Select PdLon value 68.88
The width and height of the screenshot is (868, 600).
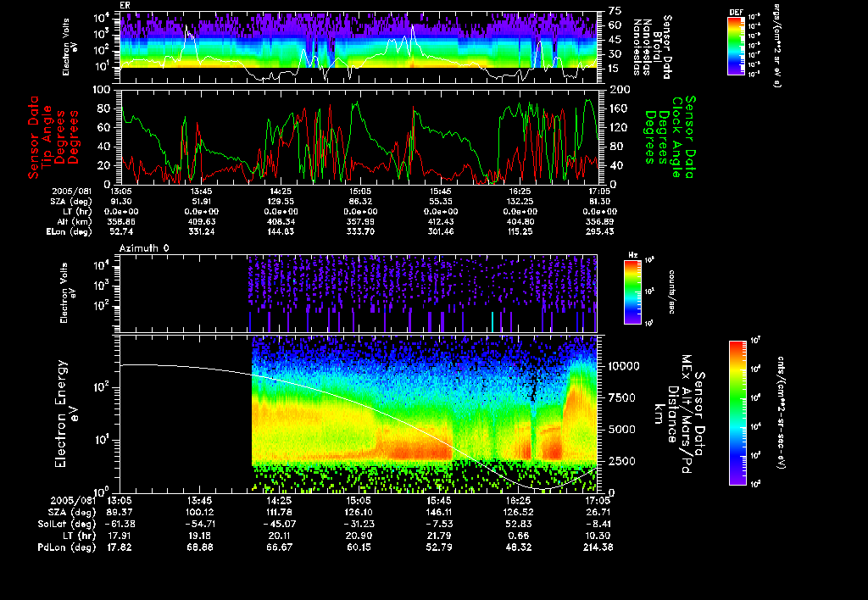click(x=200, y=547)
